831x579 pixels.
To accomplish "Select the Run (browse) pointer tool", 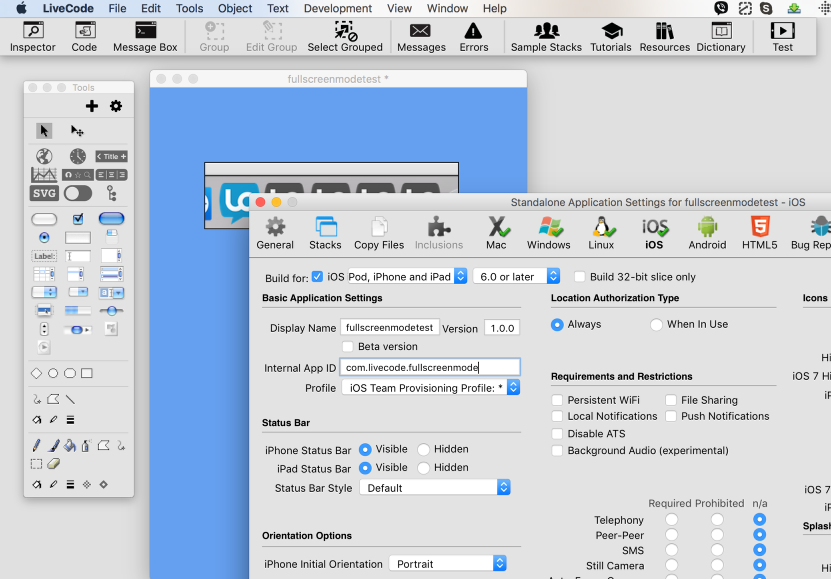I will tap(44, 130).
